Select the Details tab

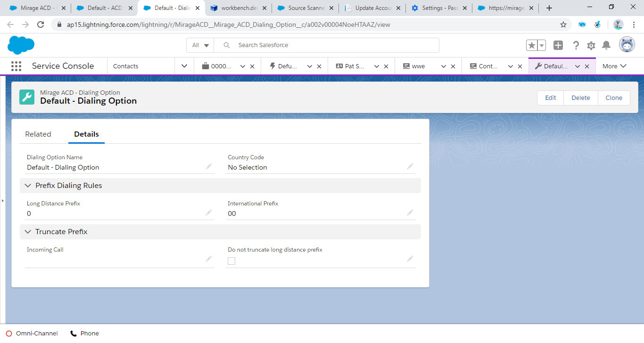pyautogui.click(x=86, y=134)
